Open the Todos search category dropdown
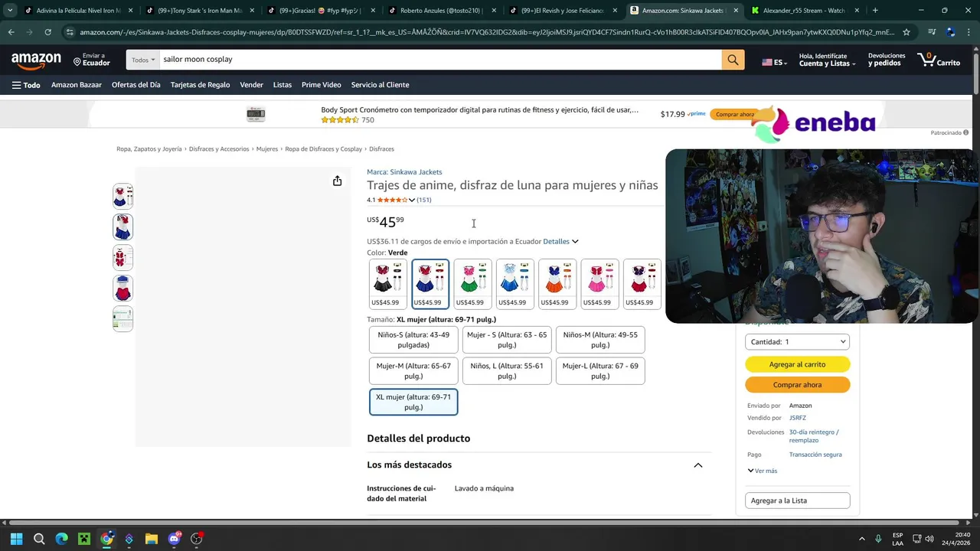This screenshot has height=551, width=980. pyautogui.click(x=143, y=60)
